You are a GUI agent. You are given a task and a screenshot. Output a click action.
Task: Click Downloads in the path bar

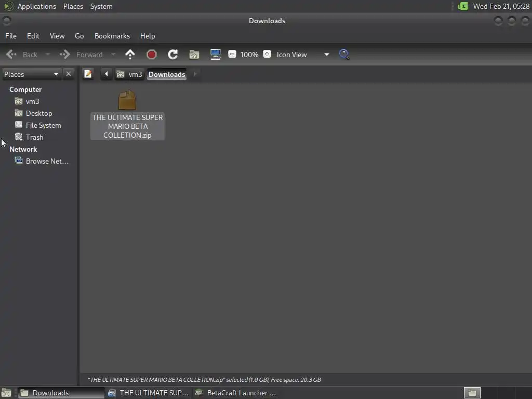tap(167, 74)
